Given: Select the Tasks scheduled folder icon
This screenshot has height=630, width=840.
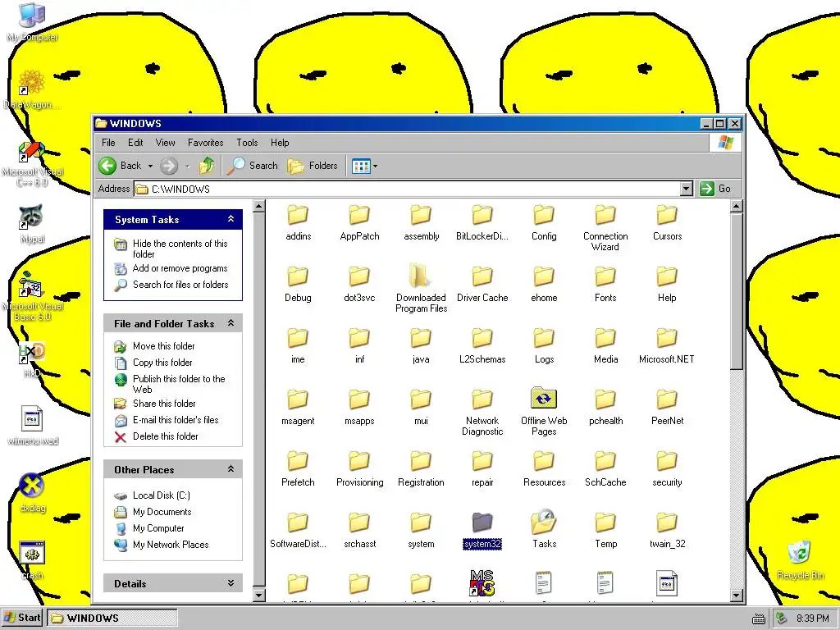Looking at the screenshot, I should click(x=544, y=523).
